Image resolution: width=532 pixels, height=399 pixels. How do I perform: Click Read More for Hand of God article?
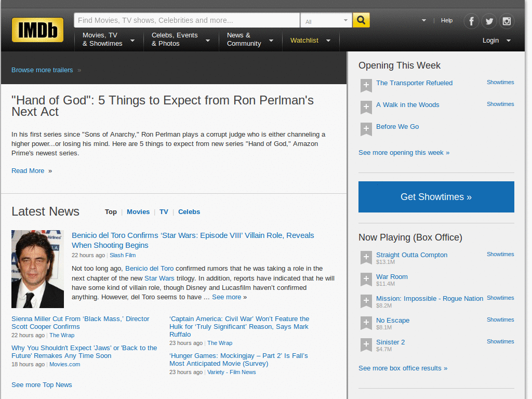click(28, 170)
